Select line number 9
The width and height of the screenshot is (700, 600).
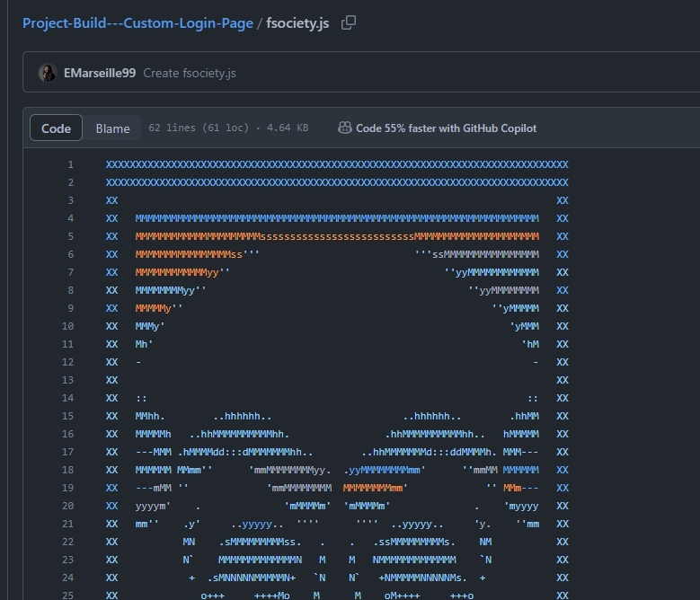coord(70,308)
